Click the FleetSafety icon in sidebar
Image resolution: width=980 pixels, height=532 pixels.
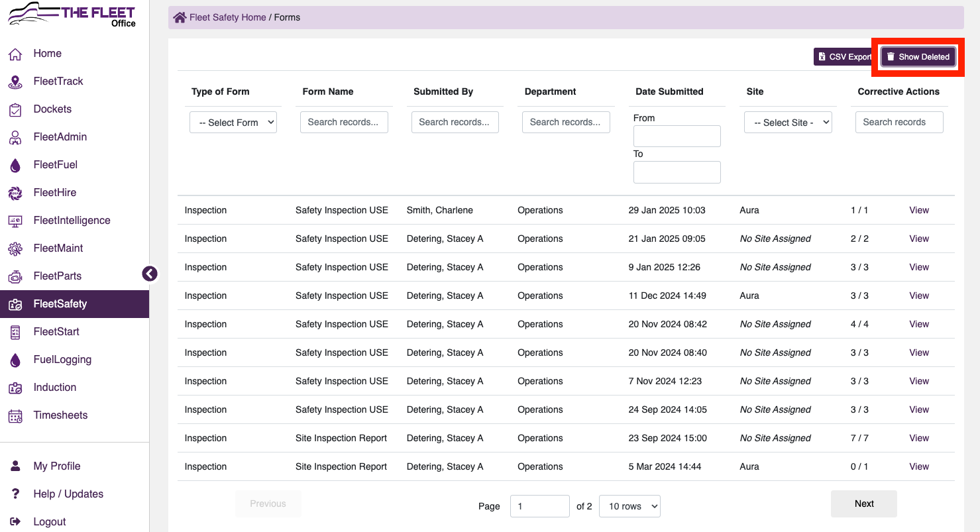(x=15, y=305)
